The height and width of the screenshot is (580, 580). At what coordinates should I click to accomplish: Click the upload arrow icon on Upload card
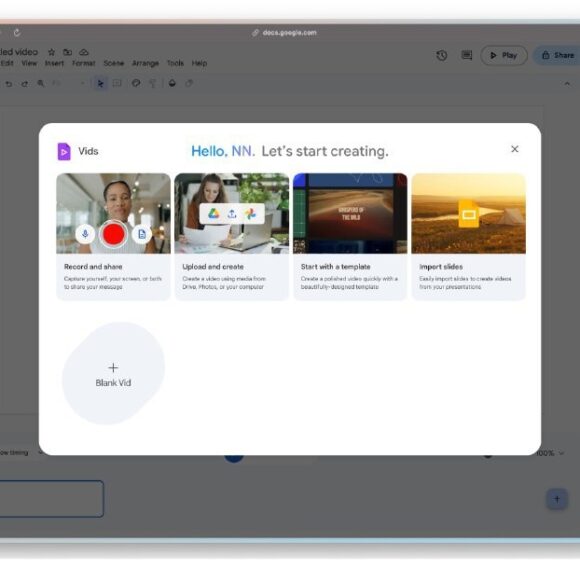[232, 213]
